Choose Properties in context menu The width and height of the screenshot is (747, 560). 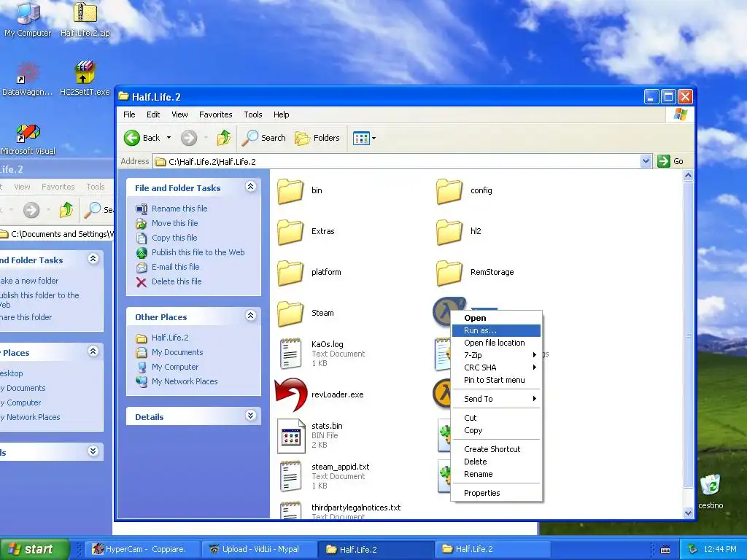coord(495,494)
